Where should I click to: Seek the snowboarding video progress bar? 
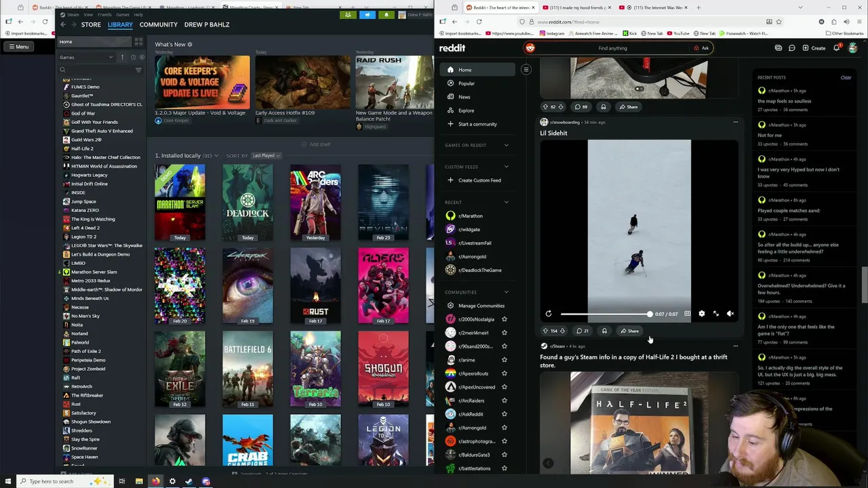pos(606,314)
